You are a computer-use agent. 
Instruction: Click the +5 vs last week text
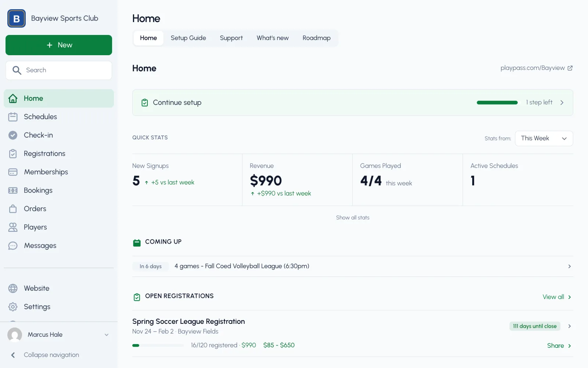[x=173, y=182]
